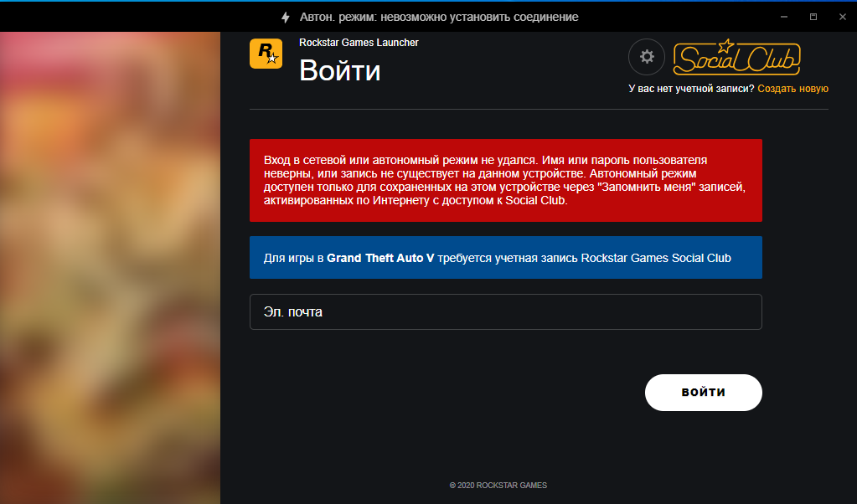
Task: Close the Rockstar Games Launcher window
Action: (842, 17)
